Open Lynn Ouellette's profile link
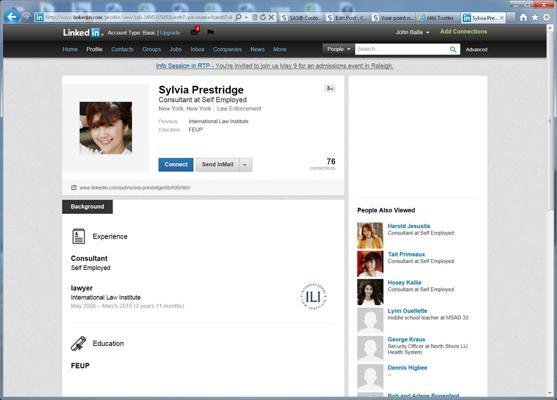Screen dimensions: 557x400 pyautogui.click(x=407, y=311)
